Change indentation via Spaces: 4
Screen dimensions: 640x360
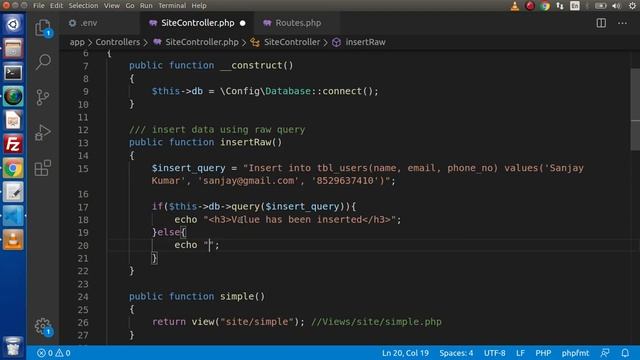click(x=456, y=353)
